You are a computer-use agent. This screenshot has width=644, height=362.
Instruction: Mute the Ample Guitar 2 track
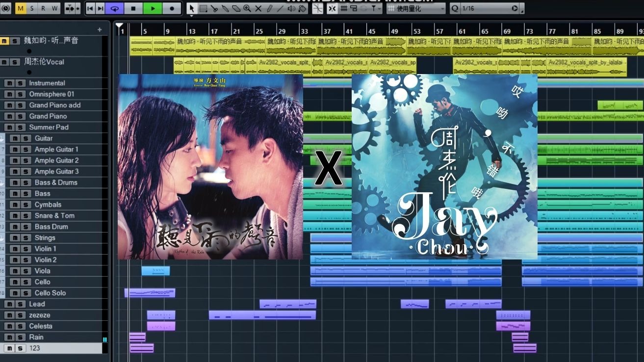[x=15, y=160]
